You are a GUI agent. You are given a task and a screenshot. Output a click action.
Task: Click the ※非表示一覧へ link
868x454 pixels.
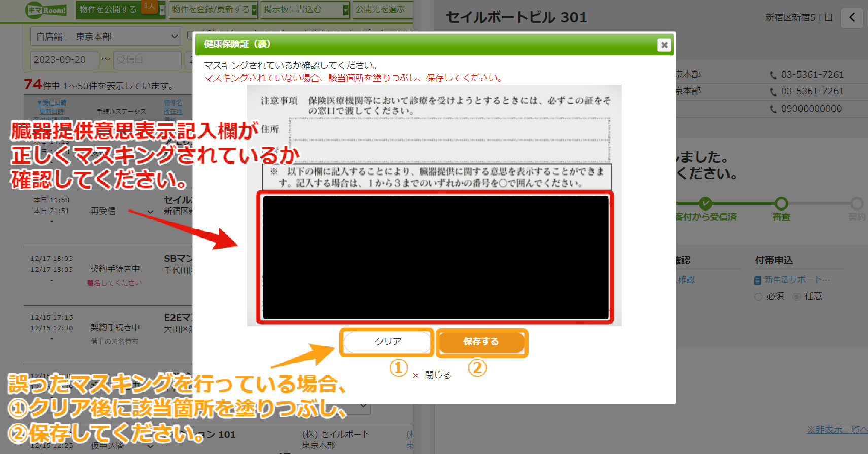click(x=837, y=430)
